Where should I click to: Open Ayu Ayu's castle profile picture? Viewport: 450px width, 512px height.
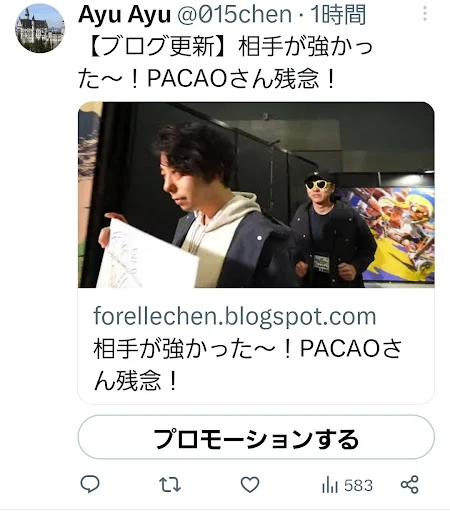click(40, 28)
